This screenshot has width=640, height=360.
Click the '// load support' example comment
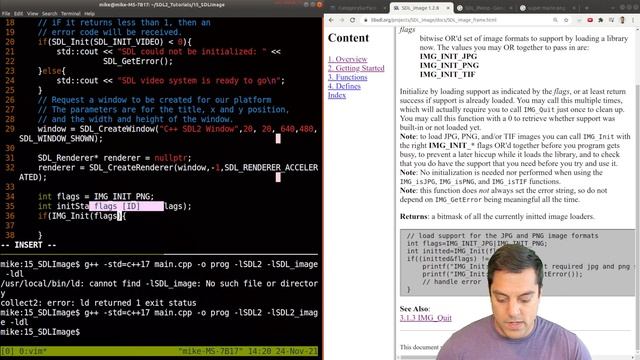point(502,236)
